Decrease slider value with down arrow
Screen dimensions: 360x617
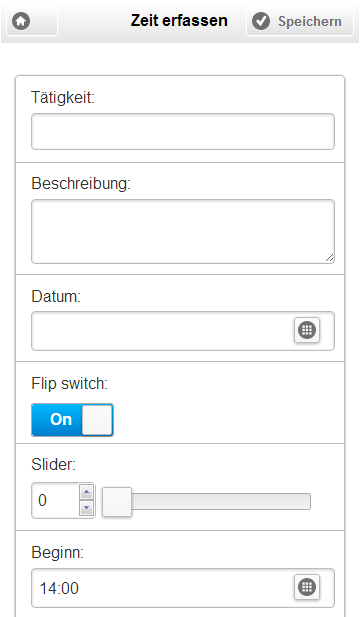click(87, 508)
